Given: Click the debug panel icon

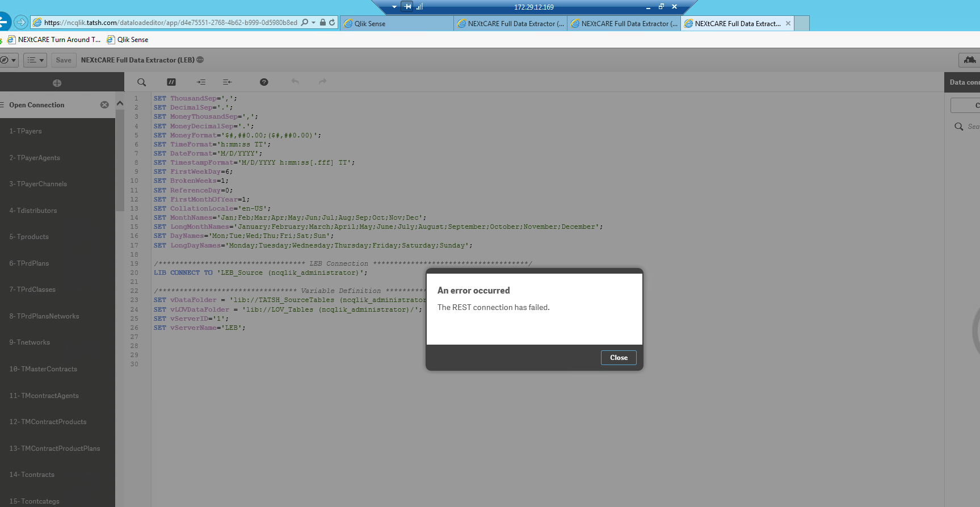Looking at the screenshot, I should pos(970,60).
